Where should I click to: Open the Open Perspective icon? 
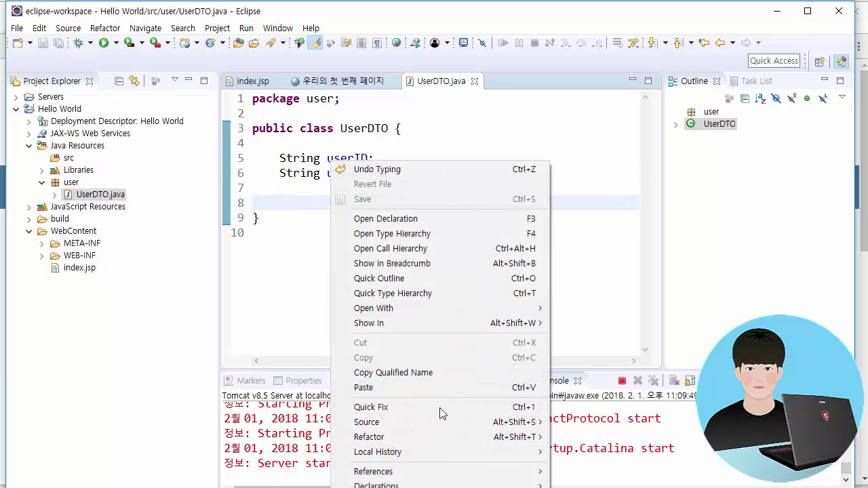[819, 61]
